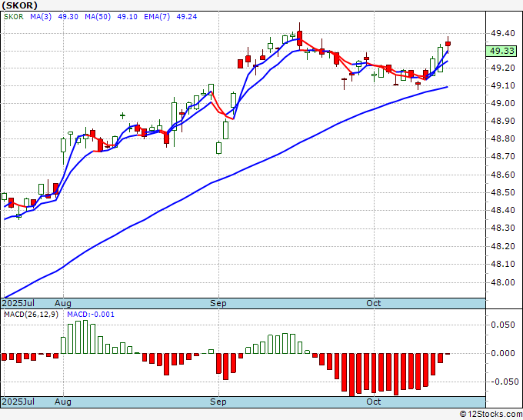
Task: Click the 49.00 price axis label
Action: pos(503,103)
